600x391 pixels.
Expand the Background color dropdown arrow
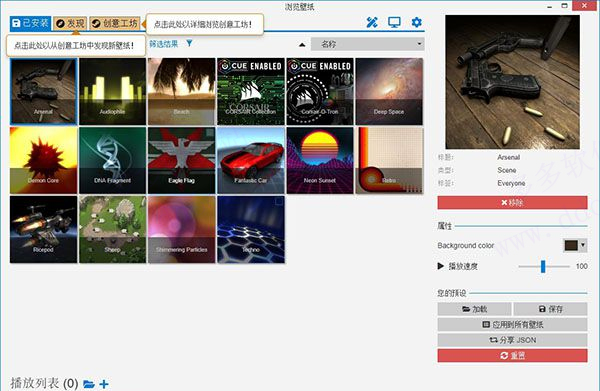(x=583, y=245)
